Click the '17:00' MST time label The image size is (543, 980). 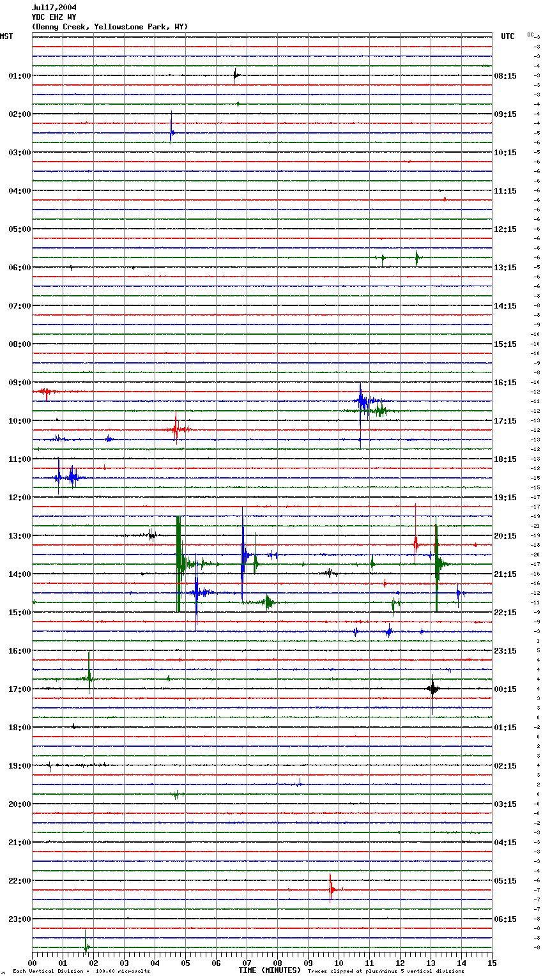[19, 689]
